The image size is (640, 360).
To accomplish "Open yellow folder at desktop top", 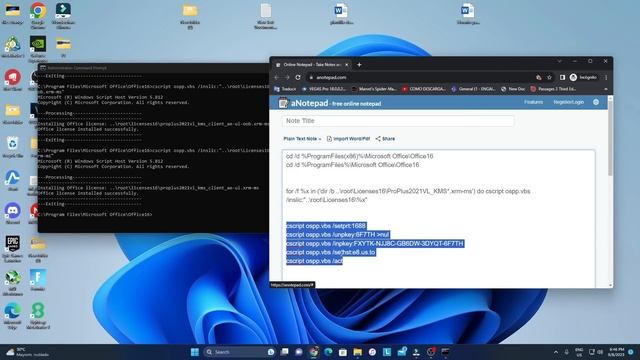I will click(190, 16).
